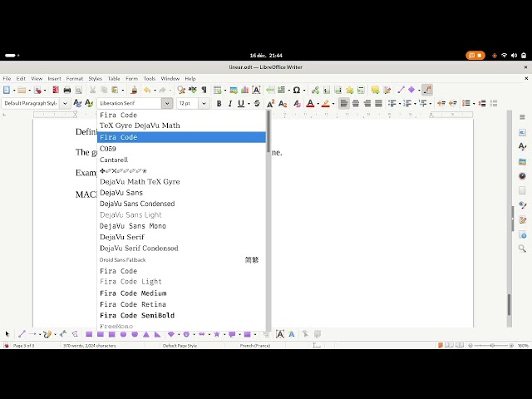Screen dimensions: 532x399
Task: Click the zoom slider in the status bar
Action: (x=492, y=346)
